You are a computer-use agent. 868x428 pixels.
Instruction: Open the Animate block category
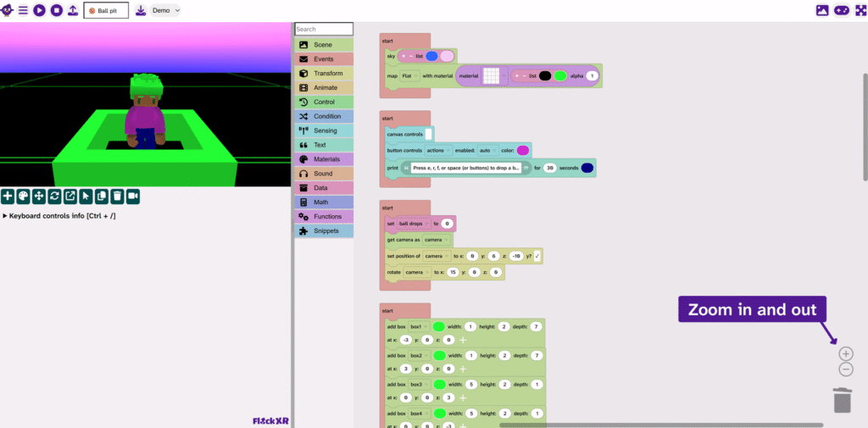click(324, 88)
